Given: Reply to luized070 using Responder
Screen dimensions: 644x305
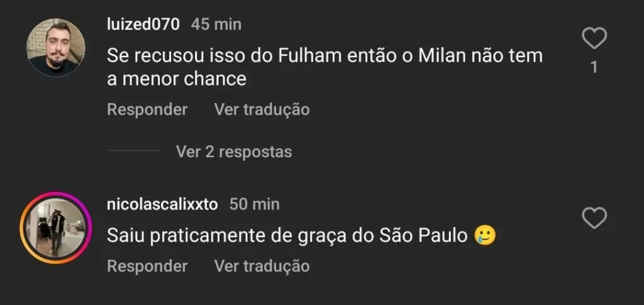Looking at the screenshot, I should click(147, 109).
